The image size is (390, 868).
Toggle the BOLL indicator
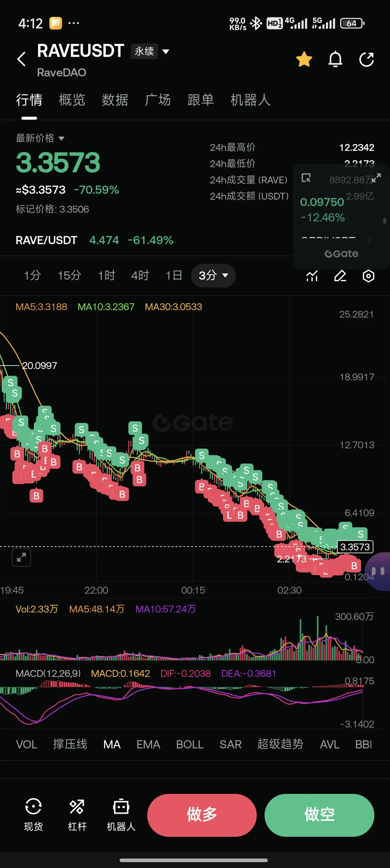pos(189,744)
